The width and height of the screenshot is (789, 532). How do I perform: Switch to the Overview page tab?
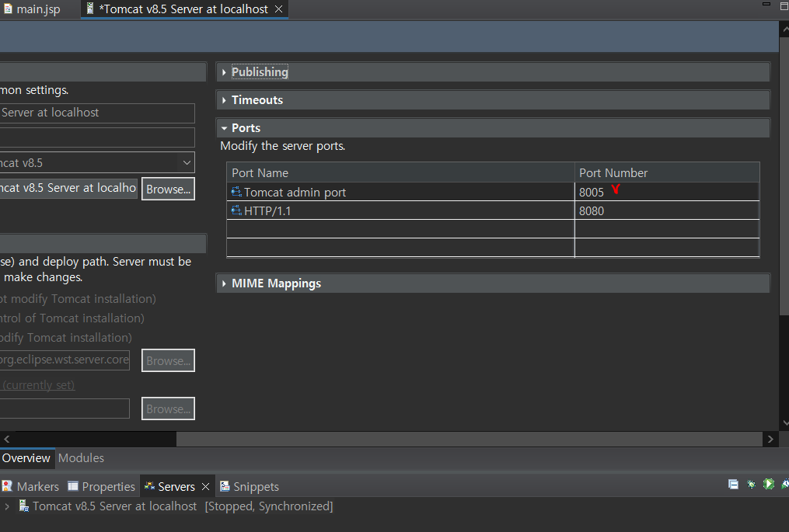[26, 458]
